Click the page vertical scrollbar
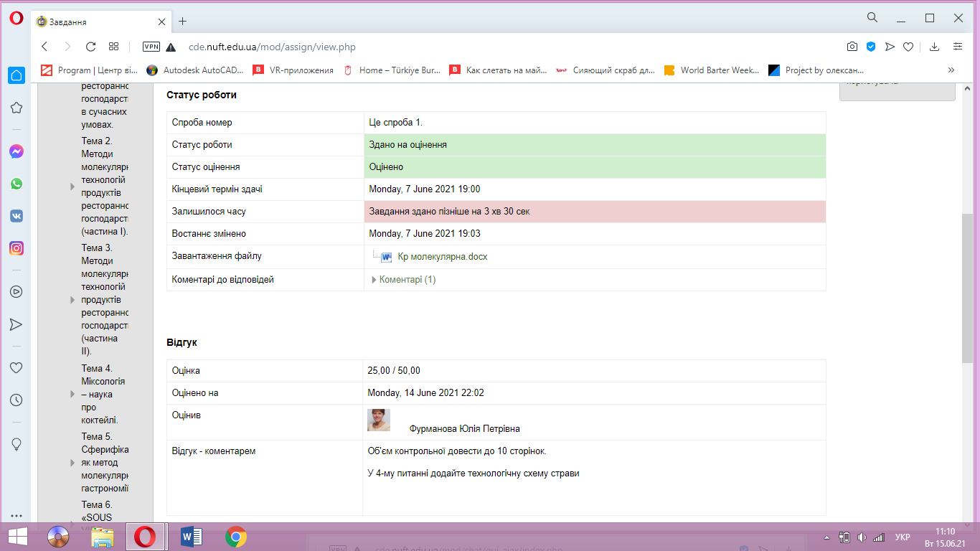The width and height of the screenshot is (980, 551). [x=968, y=287]
